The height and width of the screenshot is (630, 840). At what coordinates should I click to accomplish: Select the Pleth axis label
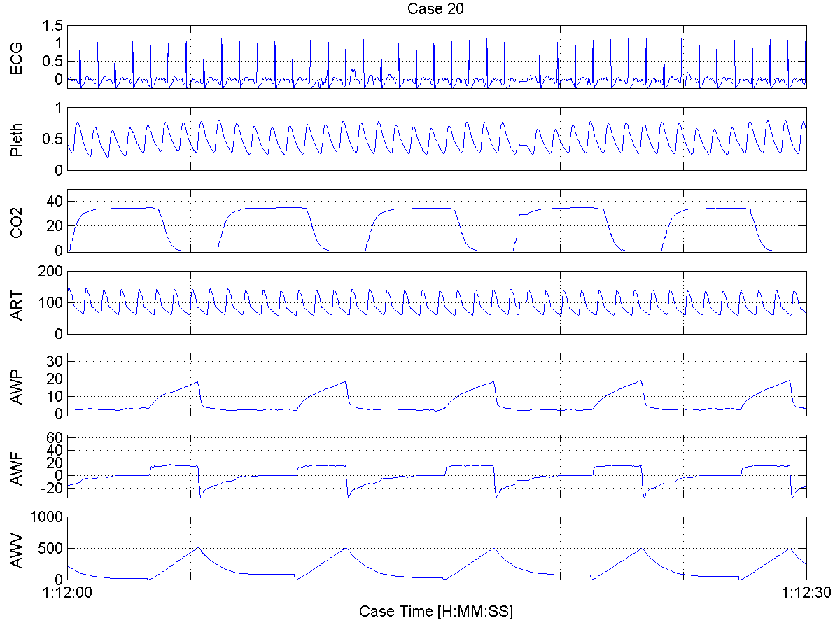coord(16,139)
